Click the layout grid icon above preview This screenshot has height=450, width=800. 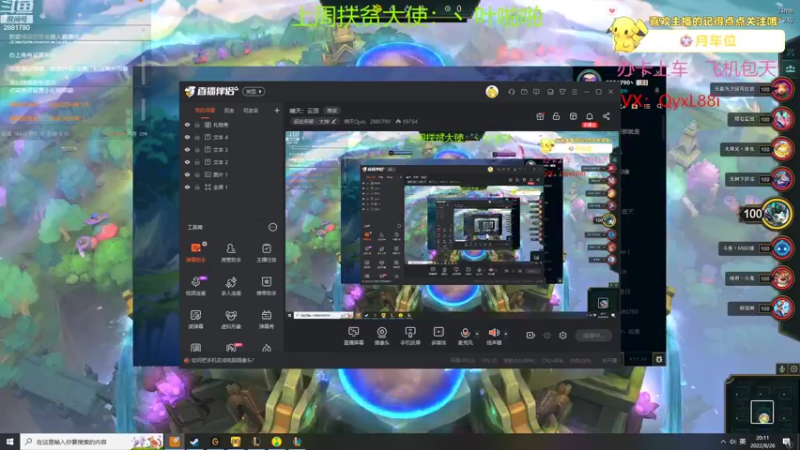click(573, 116)
